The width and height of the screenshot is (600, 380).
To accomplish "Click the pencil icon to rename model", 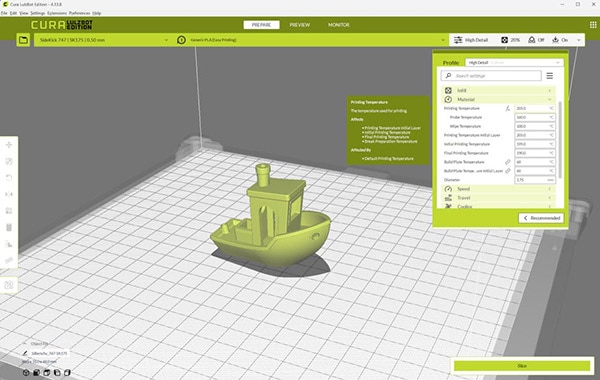I will click(x=25, y=353).
